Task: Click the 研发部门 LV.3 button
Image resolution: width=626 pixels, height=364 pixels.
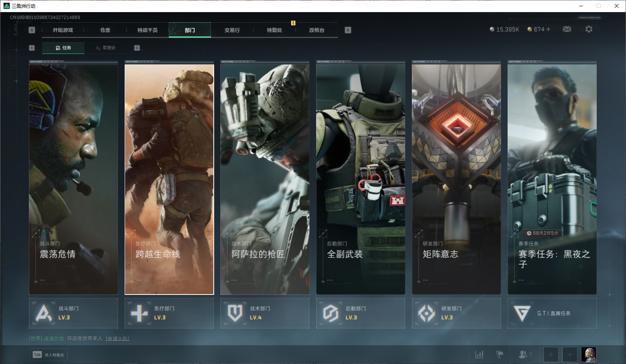Action: click(x=456, y=313)
